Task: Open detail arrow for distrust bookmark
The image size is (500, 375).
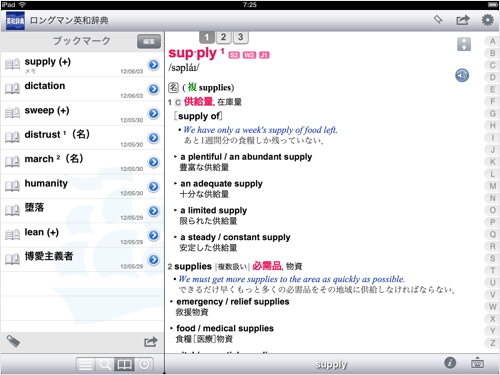Action: click(154, 138)
